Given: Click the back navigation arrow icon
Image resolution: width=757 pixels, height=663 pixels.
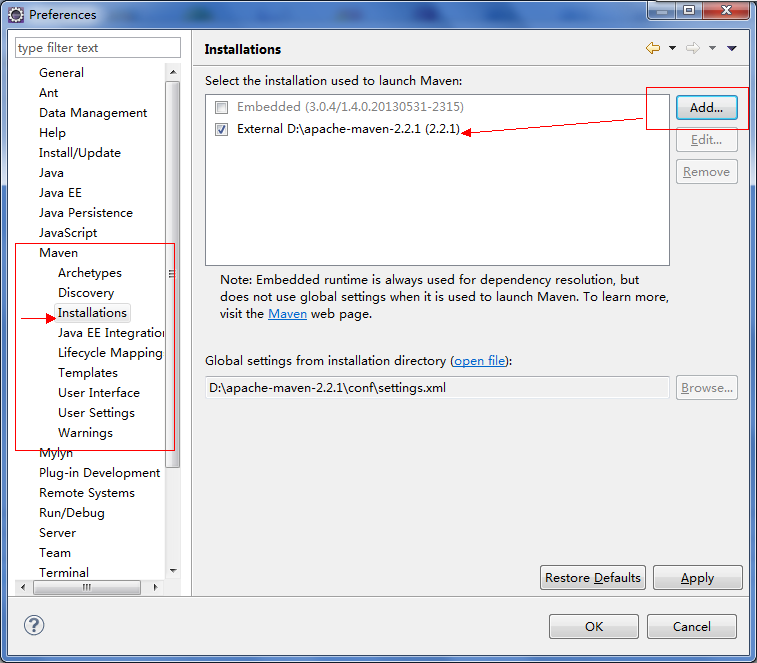Looking at the screenshot, I should click(x=653, y=48).
